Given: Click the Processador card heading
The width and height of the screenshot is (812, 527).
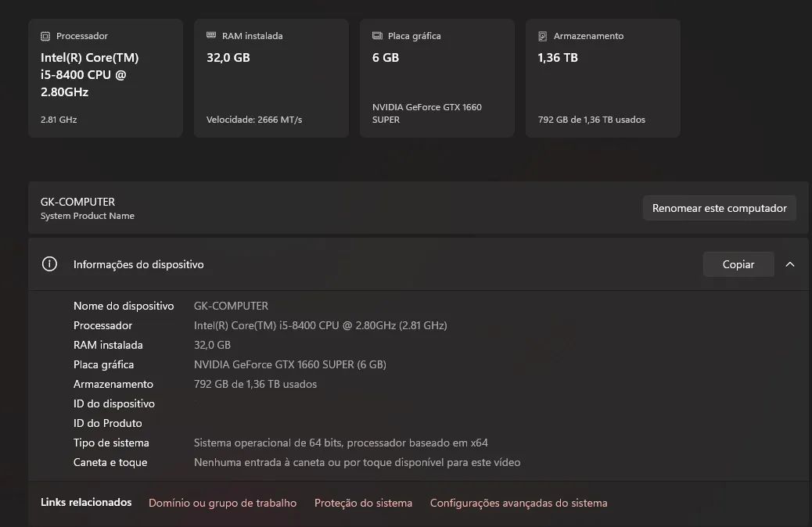Looking at the screenshot, I should pos(82,36).
